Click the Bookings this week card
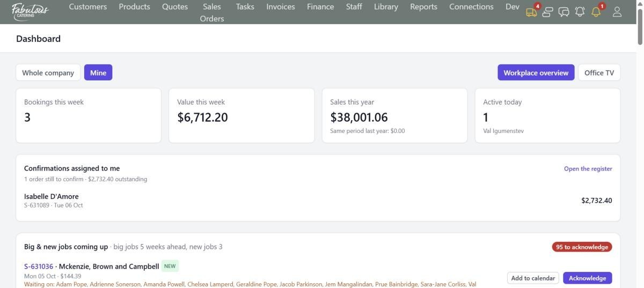Screen dimensions: 644x288 tap(89, 116)
